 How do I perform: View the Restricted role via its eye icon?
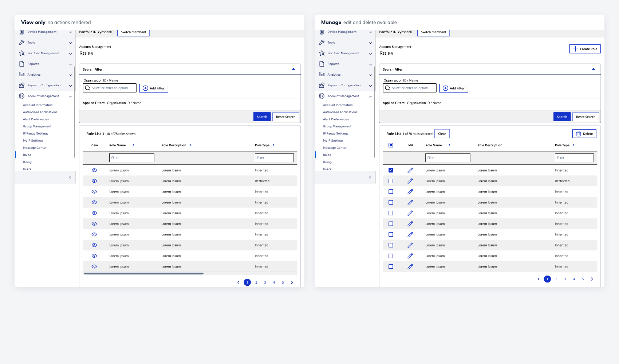coord(94,181)
